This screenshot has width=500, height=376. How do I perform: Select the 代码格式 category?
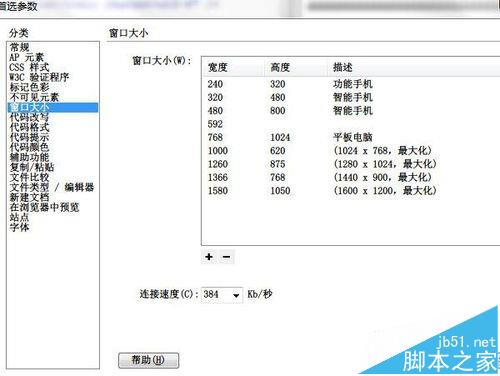29,127
